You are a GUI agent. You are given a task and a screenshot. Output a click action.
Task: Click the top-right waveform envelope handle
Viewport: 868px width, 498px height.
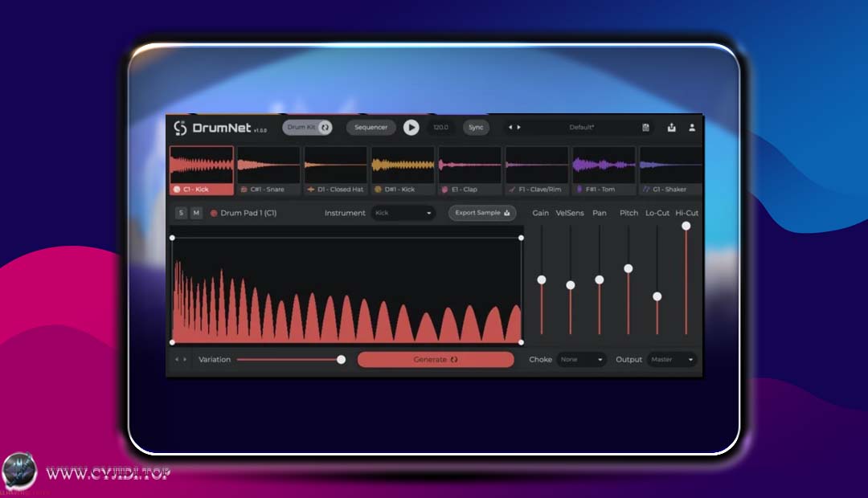521,238
